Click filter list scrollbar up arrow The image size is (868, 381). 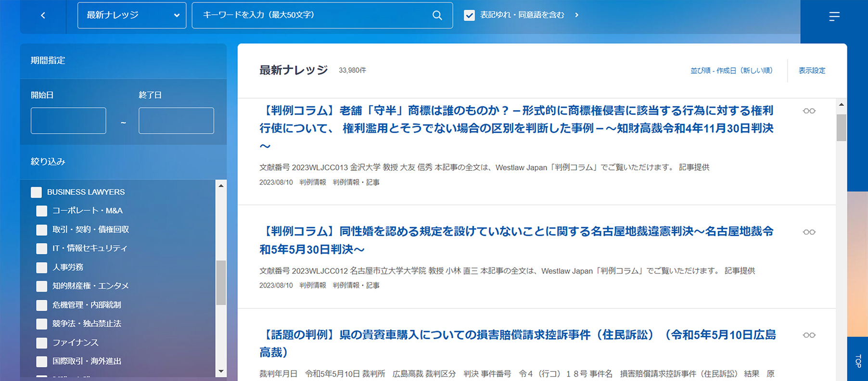pos(221,186)
